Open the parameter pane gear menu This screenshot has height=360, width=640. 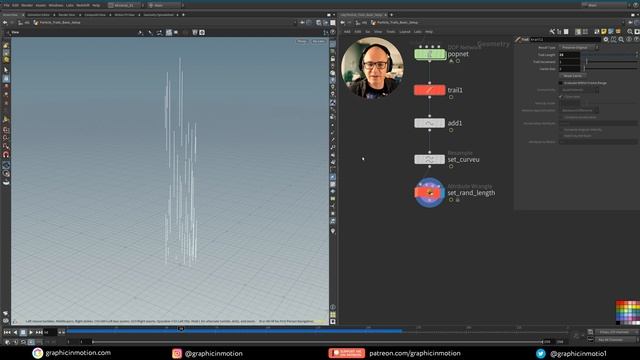606,39
